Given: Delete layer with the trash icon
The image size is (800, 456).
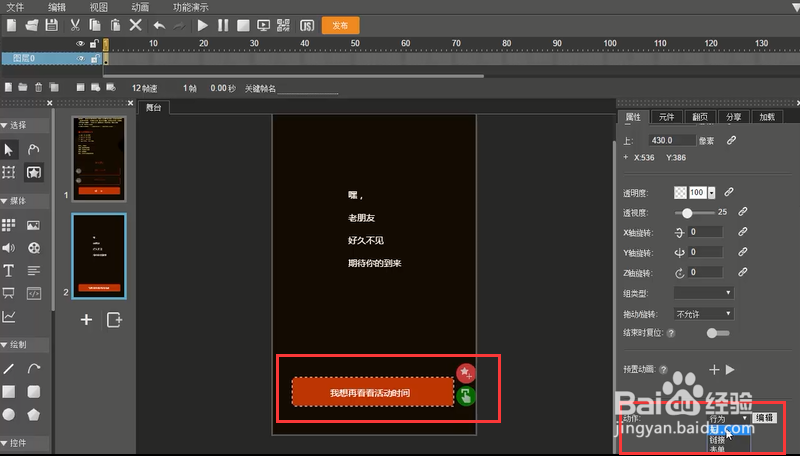Looking at the screenshot, I should point(38,87).
